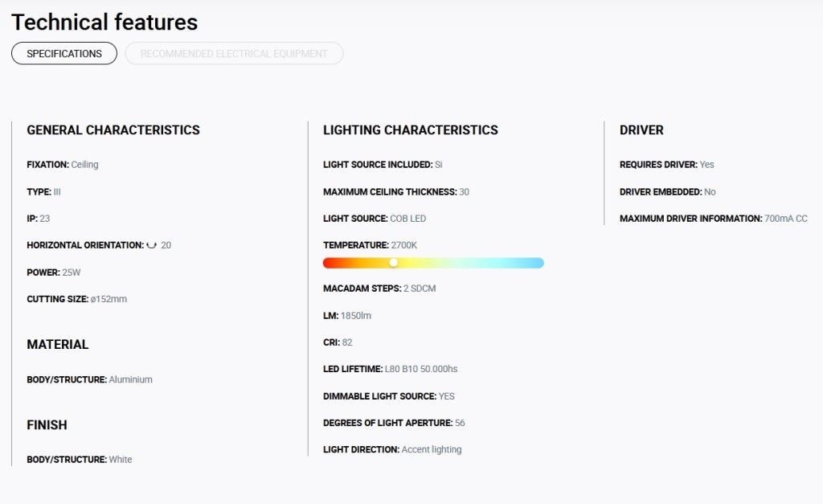Switch to Recommended Electrical Equipment tab

pos(234,54)
